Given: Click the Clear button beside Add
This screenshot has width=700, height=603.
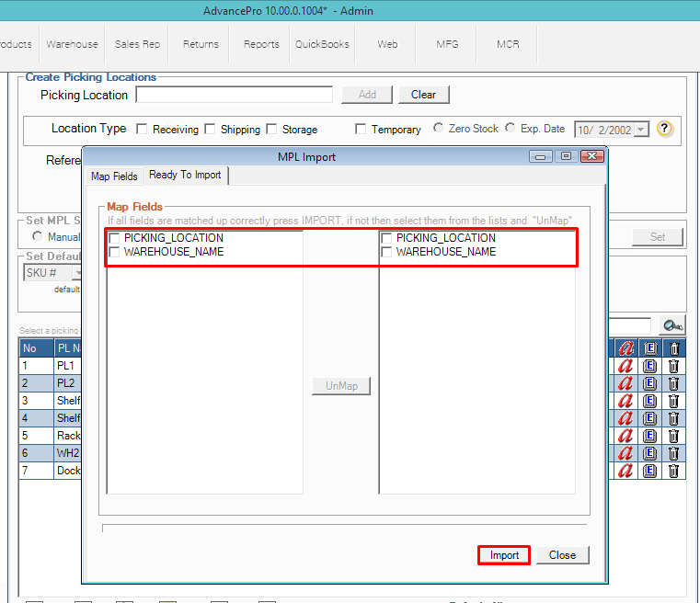Looking at the screenshot, I should click(423, 95).
